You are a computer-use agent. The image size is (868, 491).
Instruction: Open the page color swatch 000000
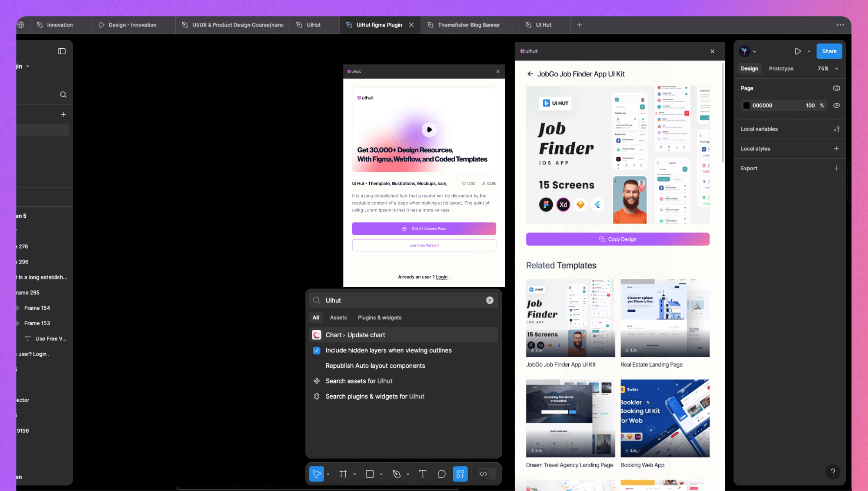[x=746, y=105]
